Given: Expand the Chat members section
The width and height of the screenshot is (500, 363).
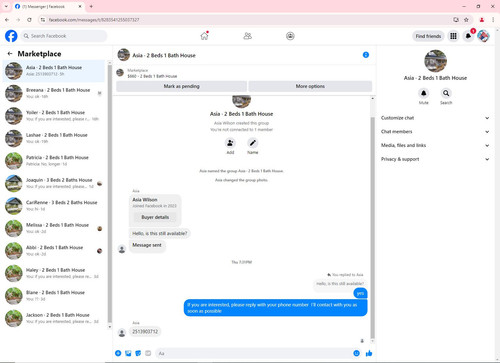Looking at the screenshot, I should tap(435, 132).
